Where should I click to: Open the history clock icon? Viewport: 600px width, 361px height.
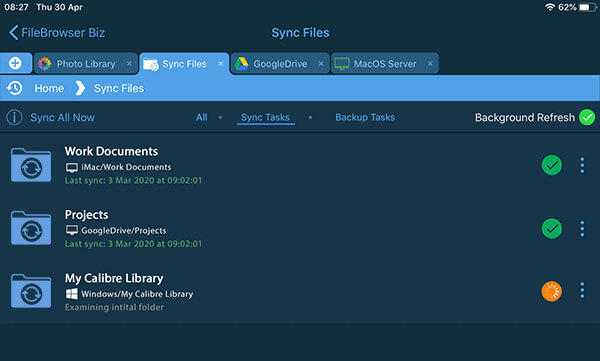click(15, 88)
